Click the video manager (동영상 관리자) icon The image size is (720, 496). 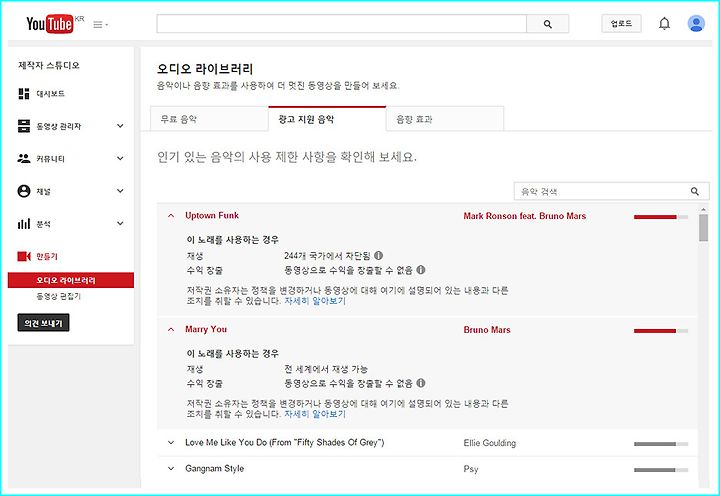point(24,126)
